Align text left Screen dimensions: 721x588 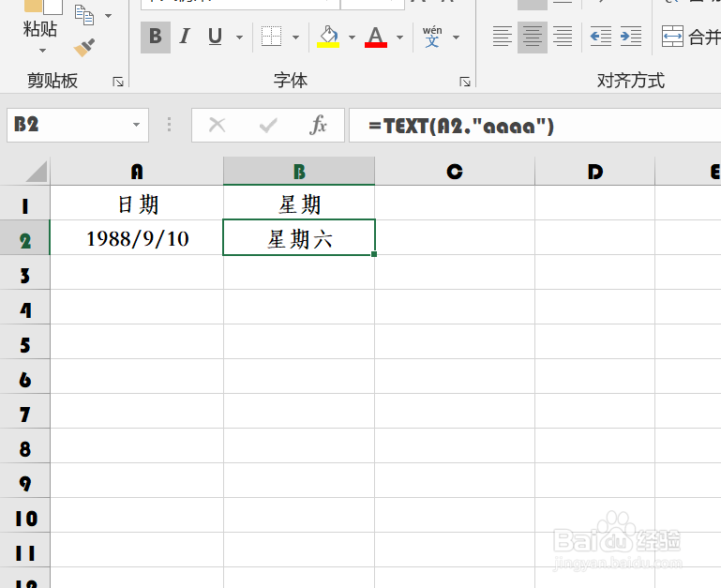503,37
